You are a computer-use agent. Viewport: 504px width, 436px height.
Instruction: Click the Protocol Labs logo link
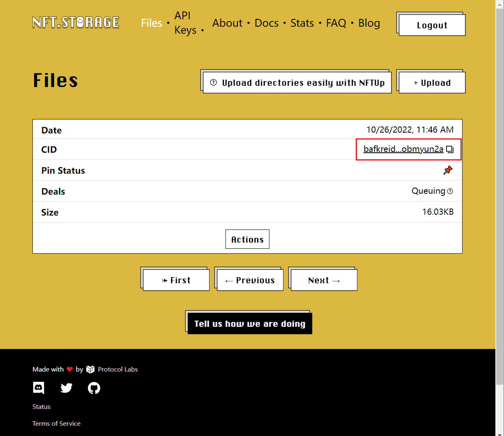coord(113,369)
